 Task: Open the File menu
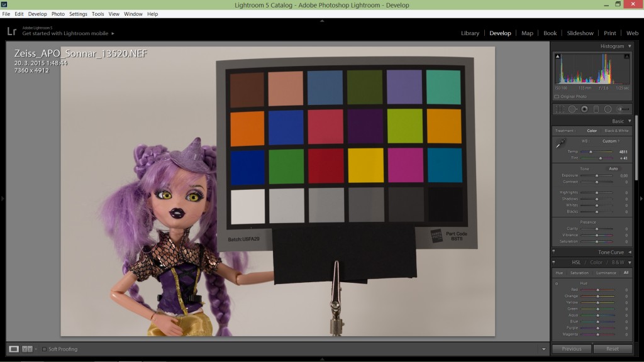(6, 14)
